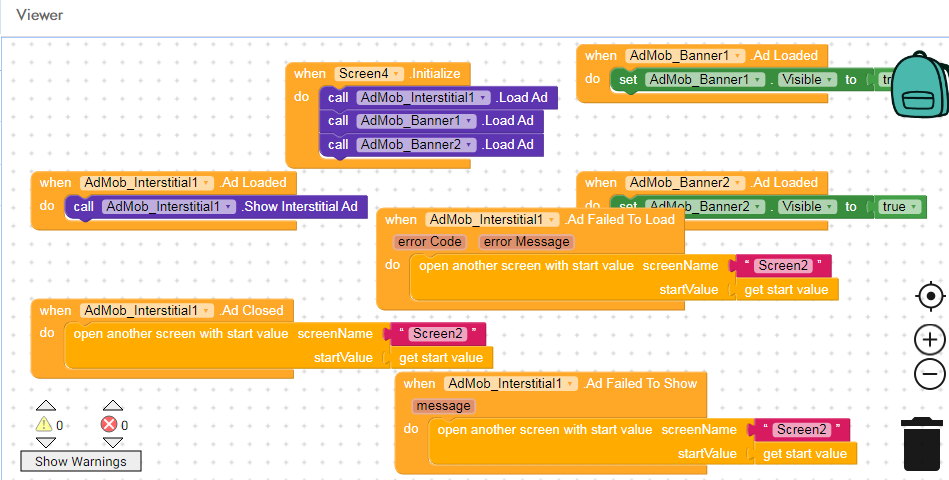Click the error Message parameter
The height and width of the screenshot is (480, 949).
526,242
